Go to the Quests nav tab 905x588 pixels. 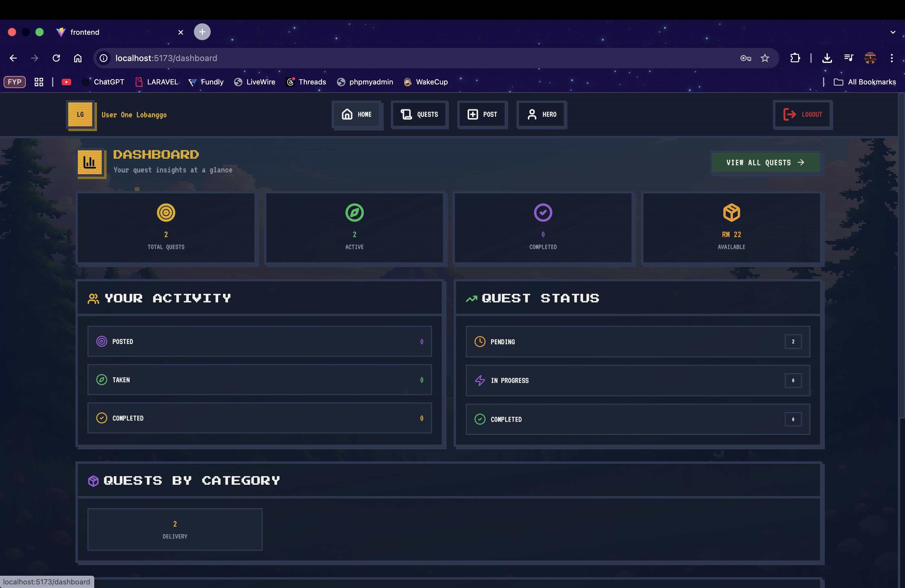419,114
